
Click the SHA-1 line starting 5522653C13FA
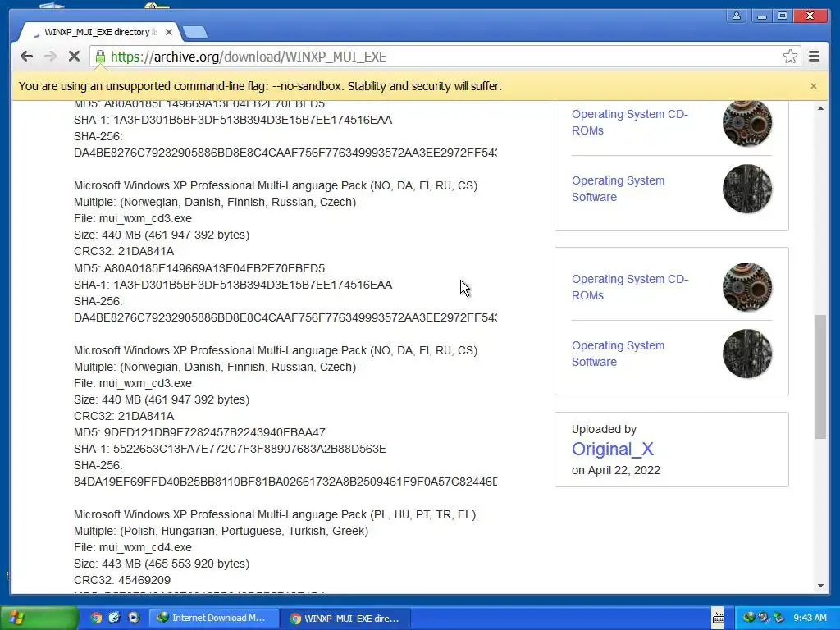pyautogui.click(x=230, y=449)
